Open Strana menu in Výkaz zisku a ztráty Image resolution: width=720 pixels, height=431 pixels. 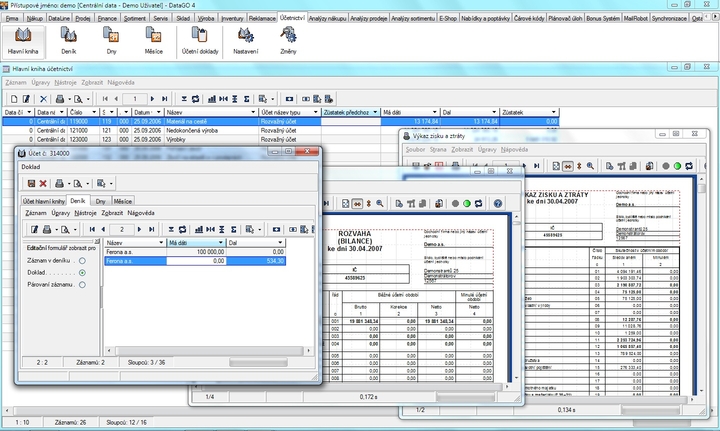click(438, 150)
